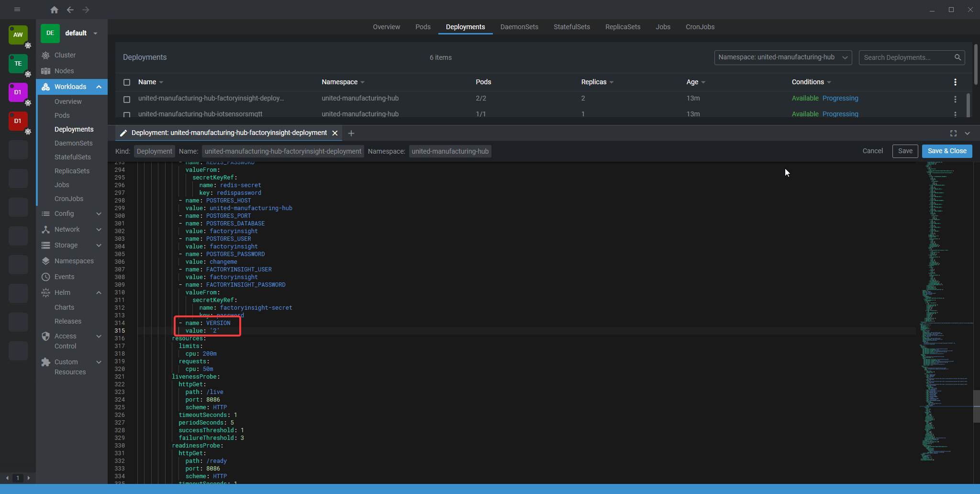
Task: Close the factoryinsight-deployment editor tab
Action: [335, 133]
